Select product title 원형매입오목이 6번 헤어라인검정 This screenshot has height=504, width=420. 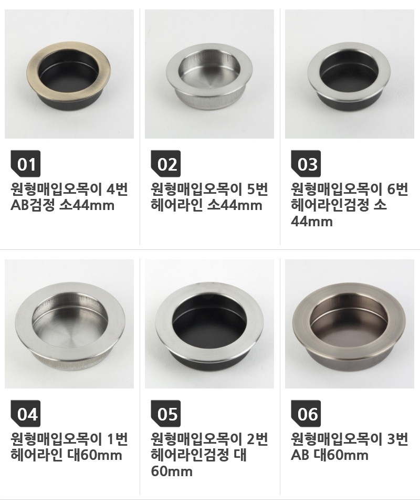[350, 205]
